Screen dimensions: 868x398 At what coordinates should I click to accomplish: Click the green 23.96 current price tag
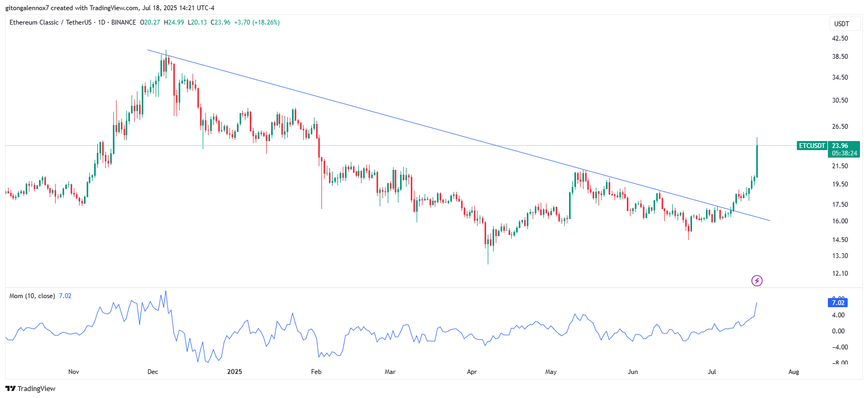[844, 145]
